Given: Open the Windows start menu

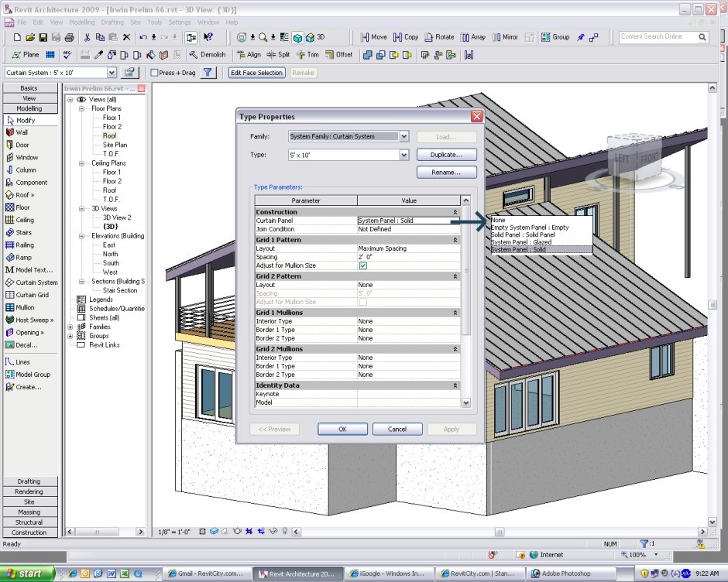Looking at the screenshot, I should [x=27, y=573].
